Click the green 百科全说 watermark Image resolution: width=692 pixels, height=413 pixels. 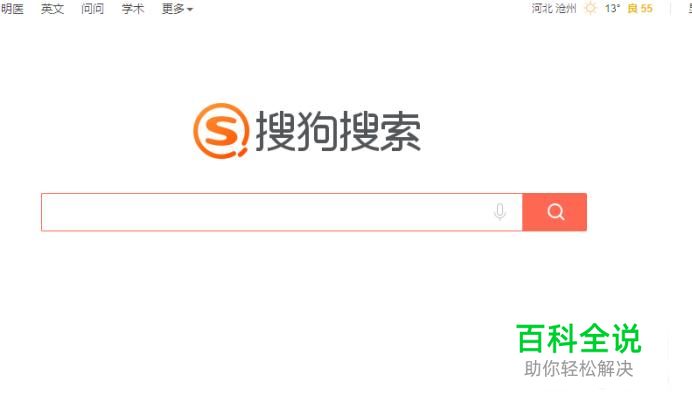(579, 338)
